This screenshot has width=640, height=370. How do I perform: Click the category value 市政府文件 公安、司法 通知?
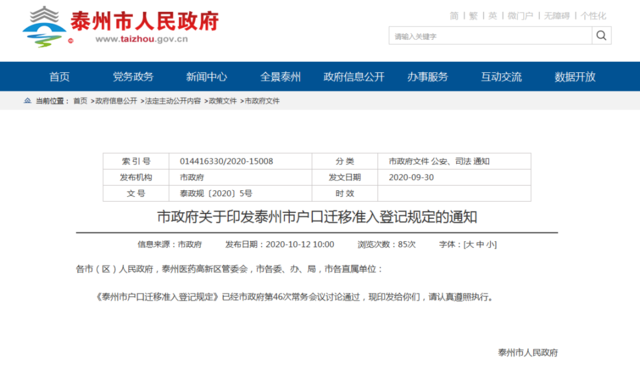click(x=439, y=161)
